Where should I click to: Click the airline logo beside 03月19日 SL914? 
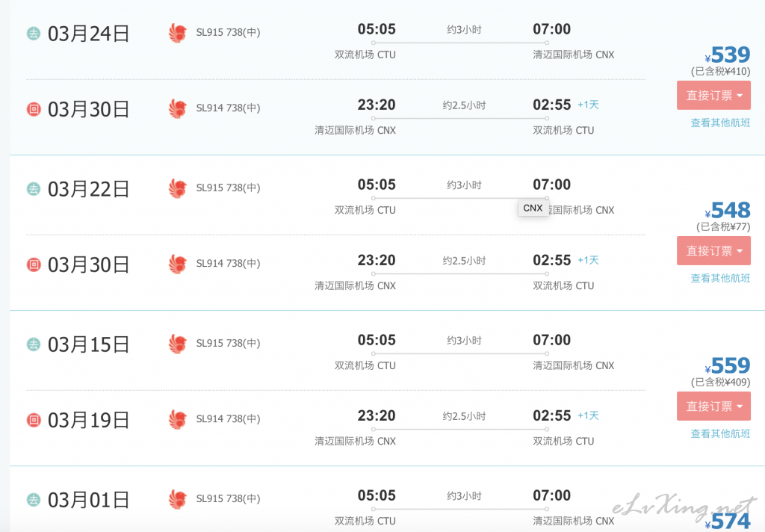tap(178, 420)
